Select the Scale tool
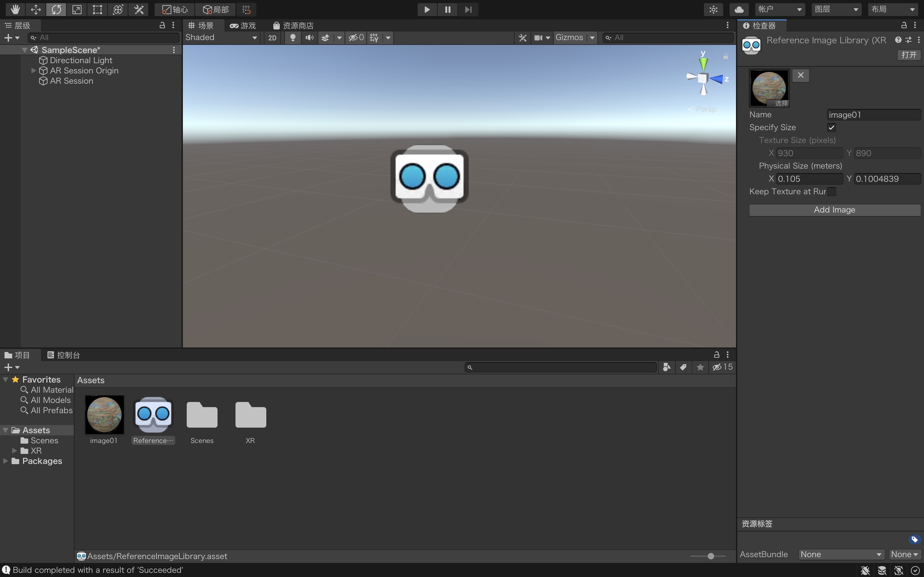The image size is (924, 577). (77, 9)
